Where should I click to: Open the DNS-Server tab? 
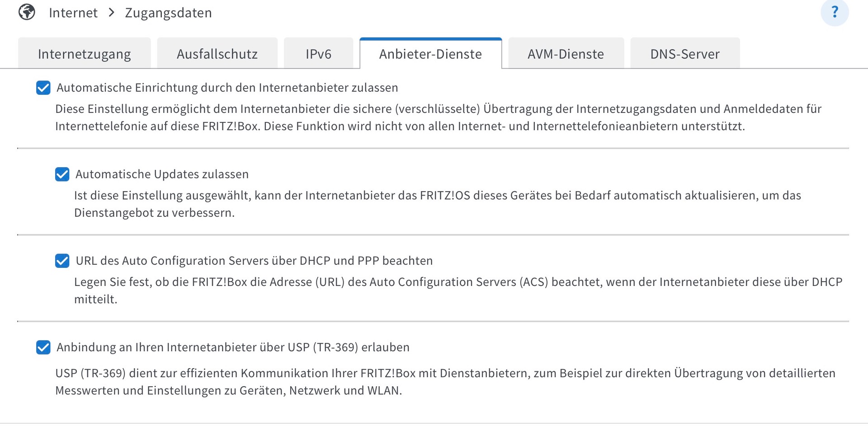tap(685, 53)
